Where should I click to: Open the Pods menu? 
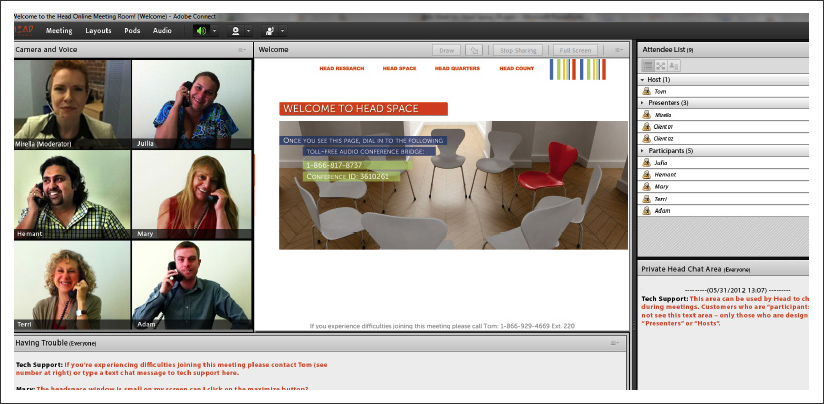point(132,31)
